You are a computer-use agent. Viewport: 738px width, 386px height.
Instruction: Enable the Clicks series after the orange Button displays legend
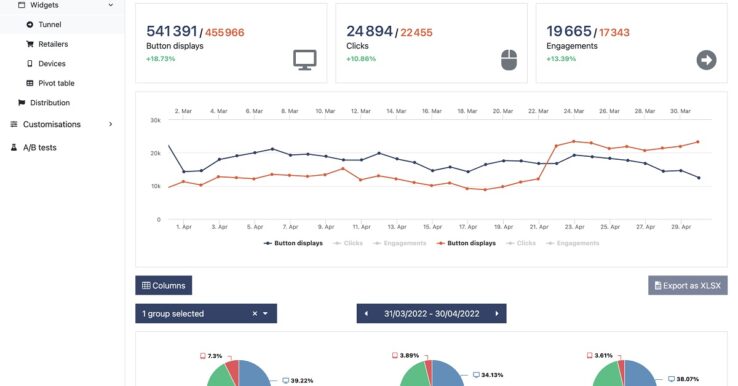[521, 243]
